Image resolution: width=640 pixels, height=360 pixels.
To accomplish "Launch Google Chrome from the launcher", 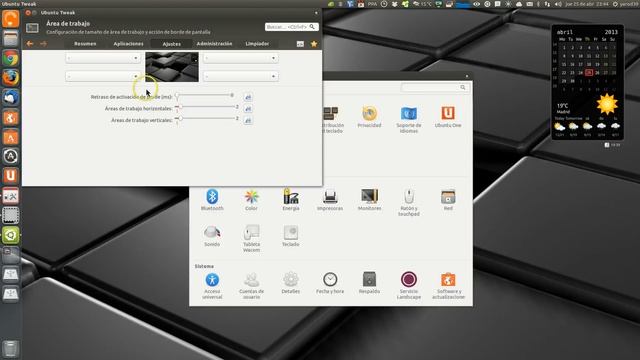I will click(11, 58).
